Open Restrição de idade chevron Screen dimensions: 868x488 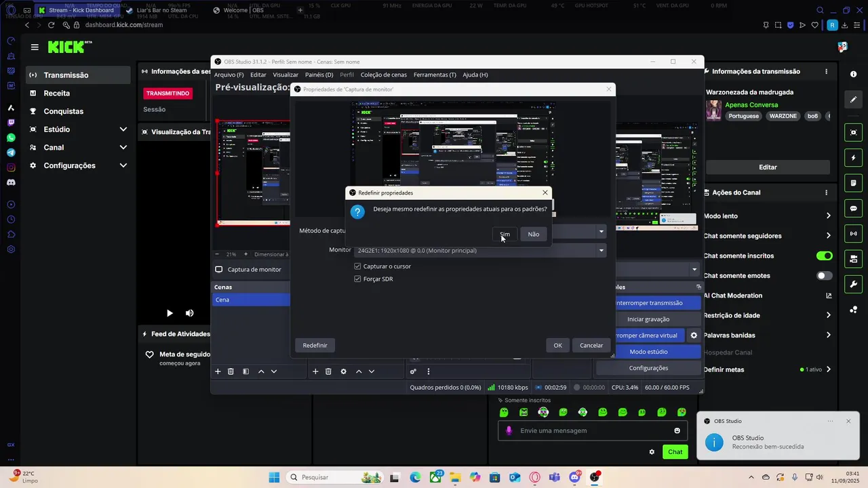[x=828, y=315]
